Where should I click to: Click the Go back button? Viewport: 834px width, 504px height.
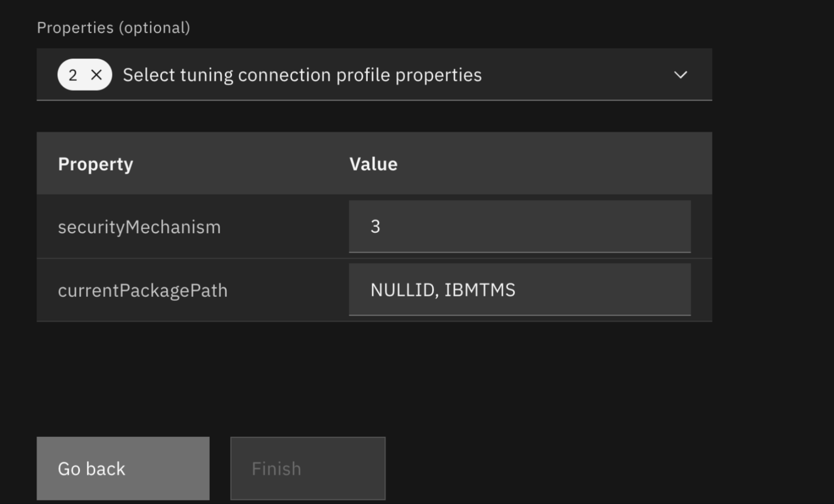point(123,468)
